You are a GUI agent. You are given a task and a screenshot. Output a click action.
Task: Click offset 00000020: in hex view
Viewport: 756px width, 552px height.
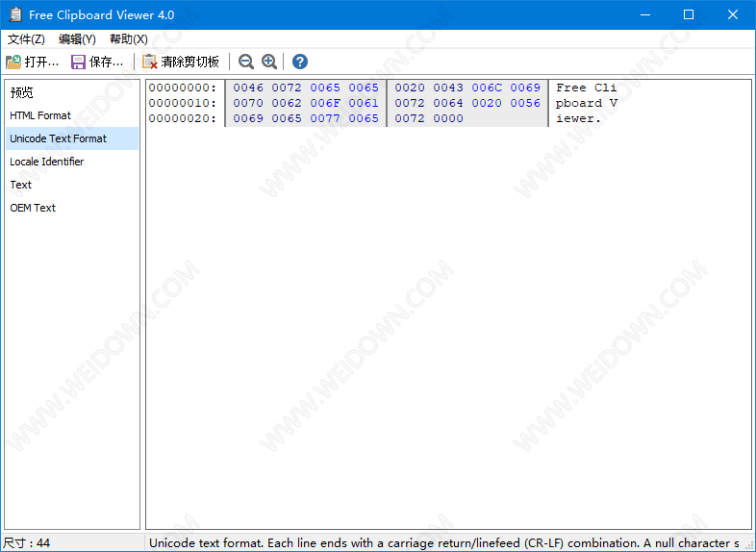coord(183,118)
